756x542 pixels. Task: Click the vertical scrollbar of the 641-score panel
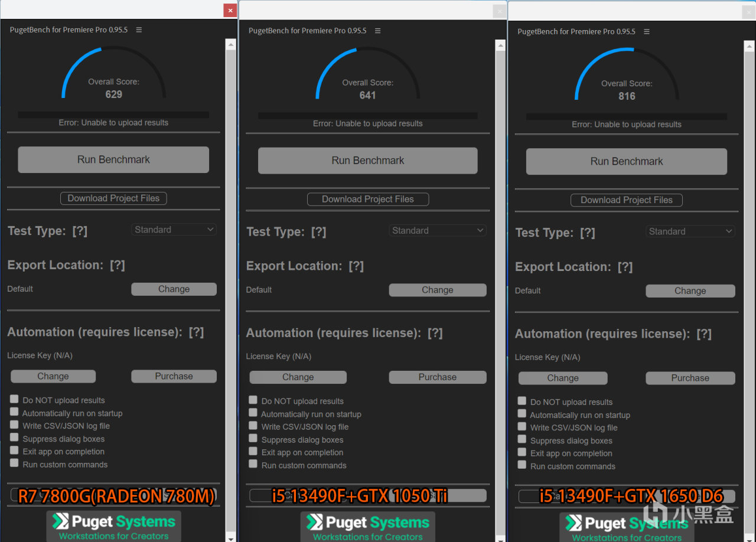pyautogui.click(x=500, y=291)
